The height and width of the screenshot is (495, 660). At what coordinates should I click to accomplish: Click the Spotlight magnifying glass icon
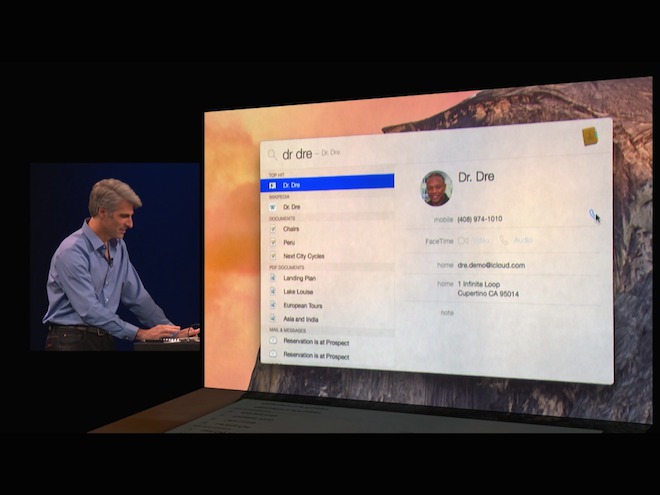[x=273, y=155]
